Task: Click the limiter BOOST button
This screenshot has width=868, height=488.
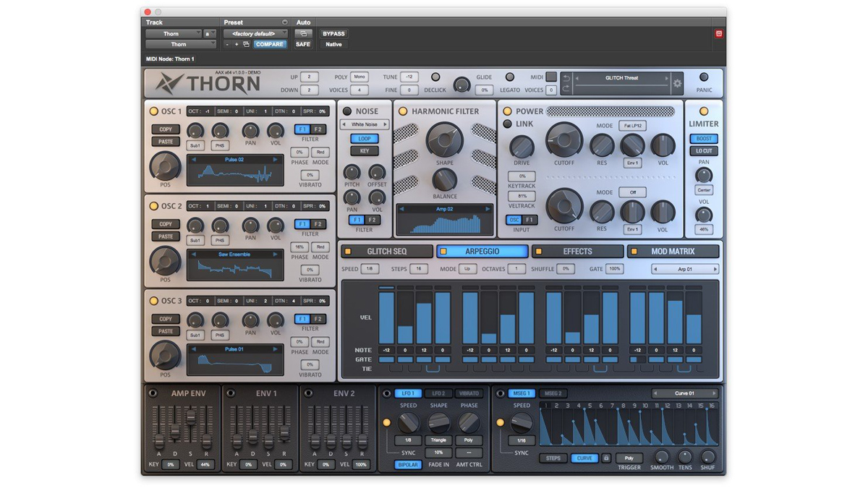Action: pyautogui.click(x=704, y=139)
